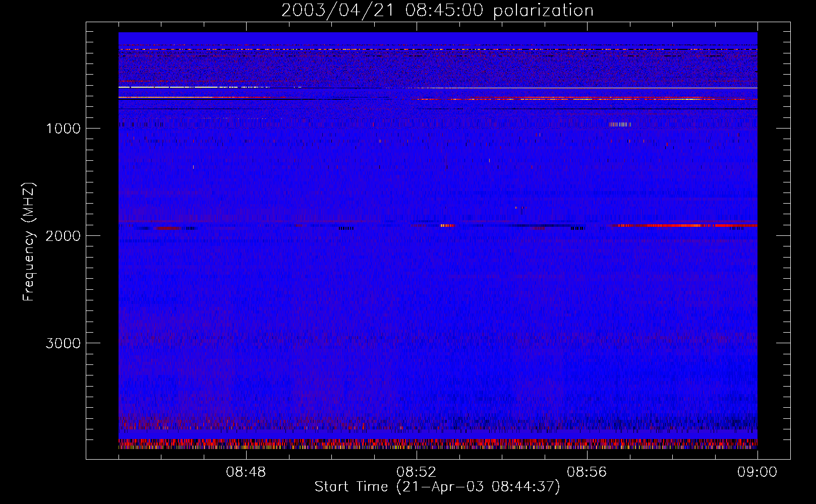Click the plot title '2003/04/21 08:45:00 polarization'

(437, 11)
